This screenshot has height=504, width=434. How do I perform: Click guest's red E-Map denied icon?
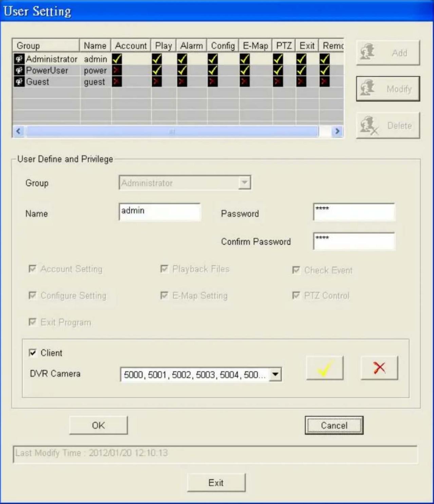(x=245, y=82)
